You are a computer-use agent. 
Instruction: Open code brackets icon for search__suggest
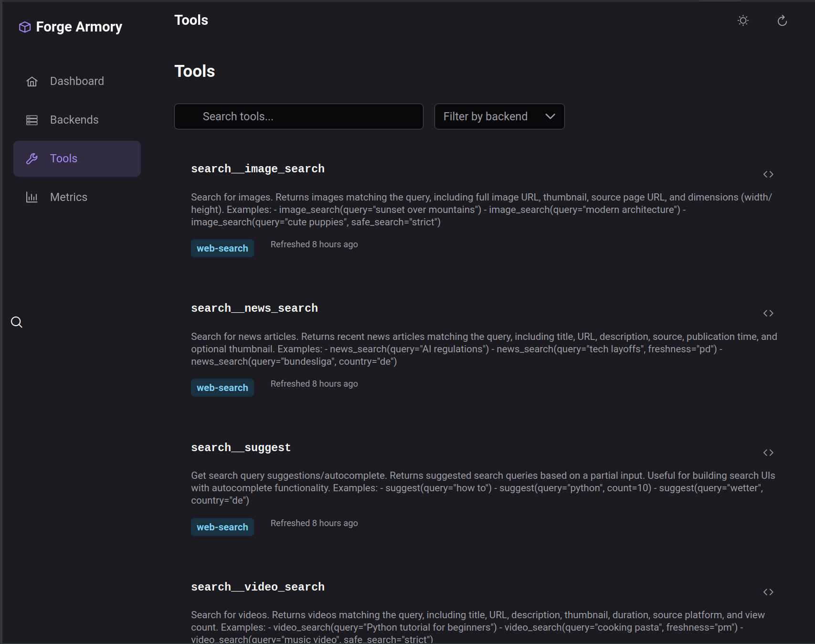point(768,453)
